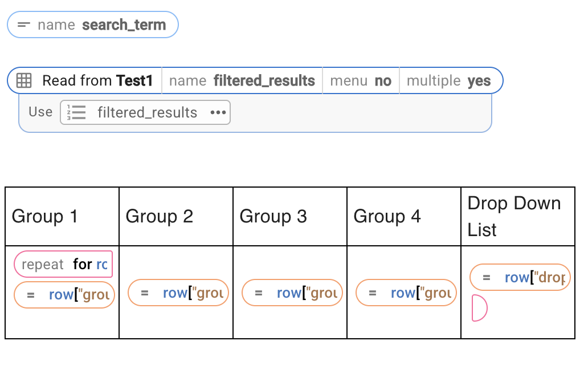The image size is (588, 365).
Task: Click the equals icon in Group 1 row expression
Action: click(31, 295)
